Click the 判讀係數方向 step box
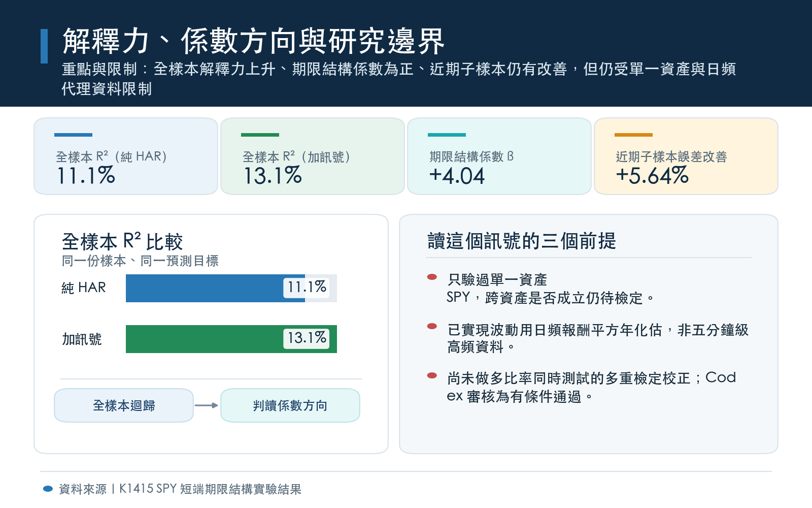812x508 pixels. coord(290,405)
